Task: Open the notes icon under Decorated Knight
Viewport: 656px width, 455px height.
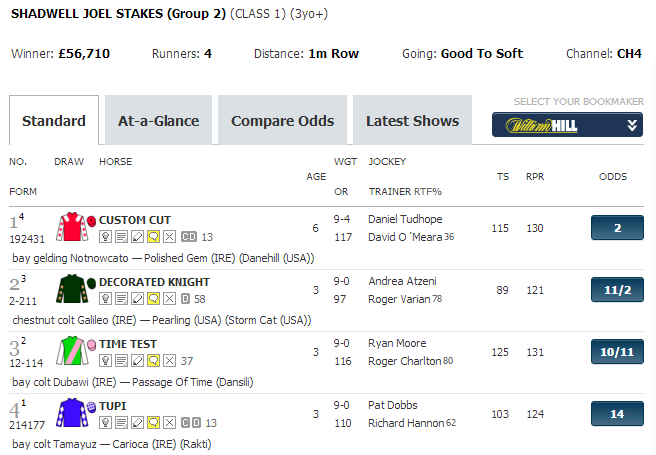Action: click(121, 299)
